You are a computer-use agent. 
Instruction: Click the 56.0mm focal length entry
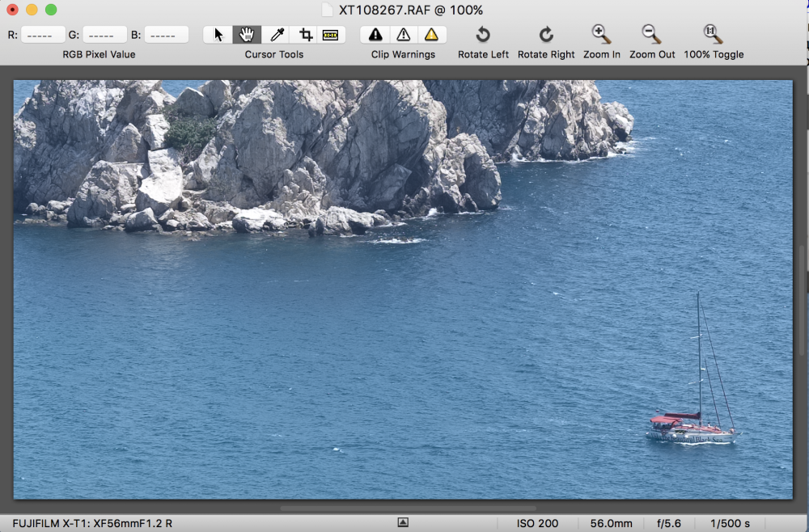click(612, 523)
